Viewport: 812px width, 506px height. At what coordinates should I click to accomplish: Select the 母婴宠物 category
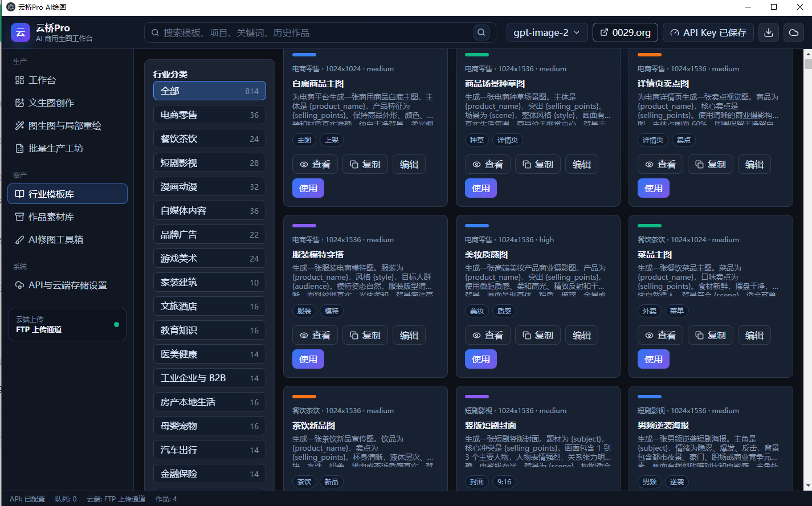click(x=210, y=426)
